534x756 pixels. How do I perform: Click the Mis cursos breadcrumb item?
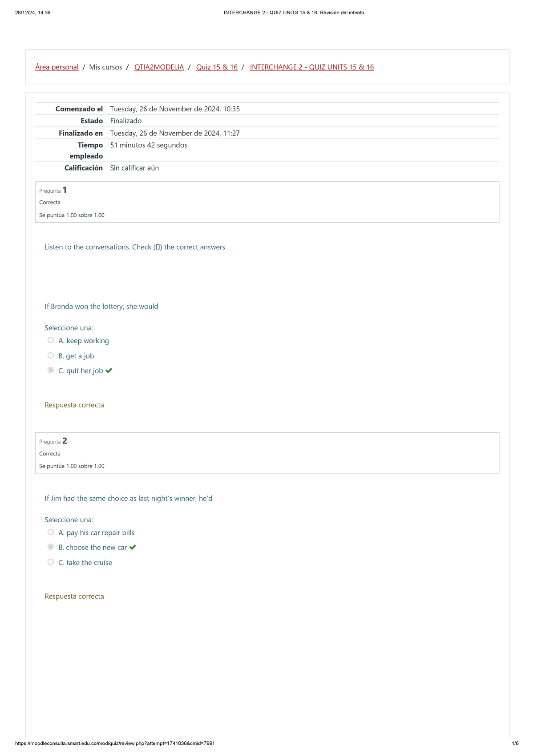click(105, 67)
